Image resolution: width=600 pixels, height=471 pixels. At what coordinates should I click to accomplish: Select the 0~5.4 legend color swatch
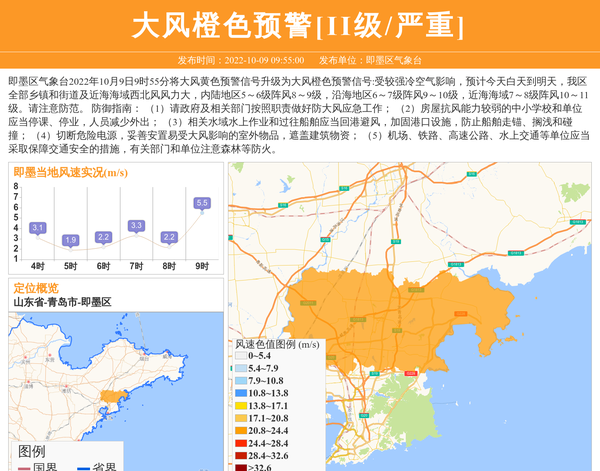tap(241, 355)
